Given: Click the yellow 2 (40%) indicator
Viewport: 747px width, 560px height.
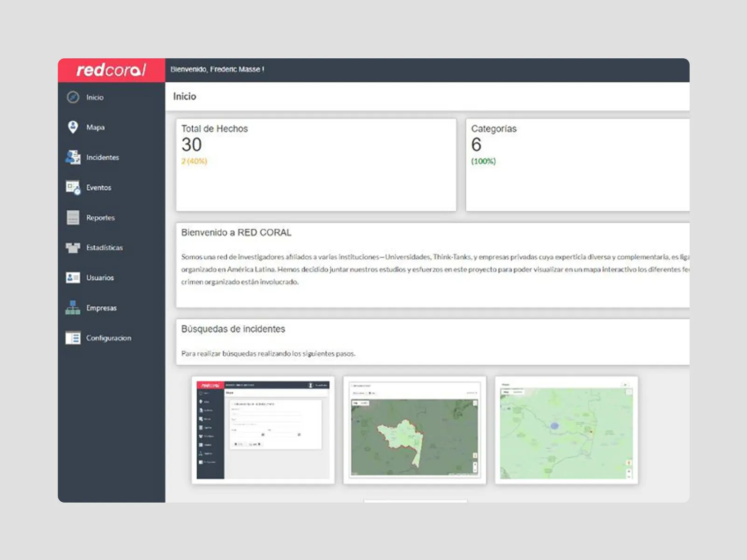Looking at the screenshot, I should [x=194, y=161].
